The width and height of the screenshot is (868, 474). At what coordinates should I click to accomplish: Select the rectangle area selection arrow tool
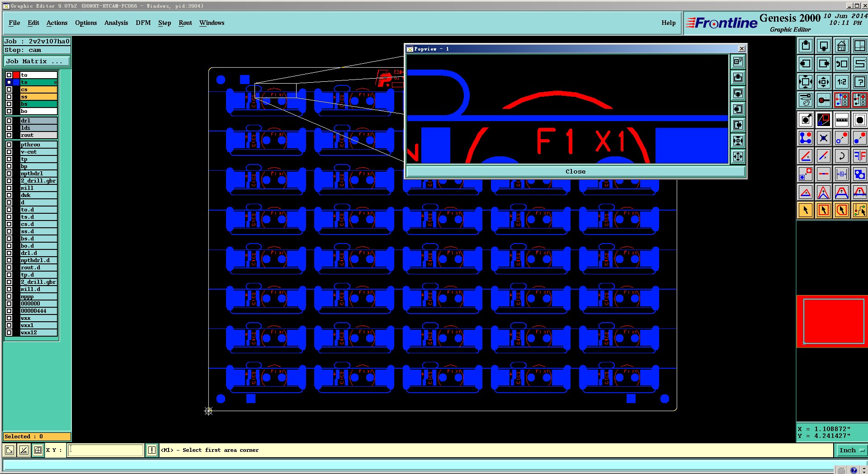point(824,210)
